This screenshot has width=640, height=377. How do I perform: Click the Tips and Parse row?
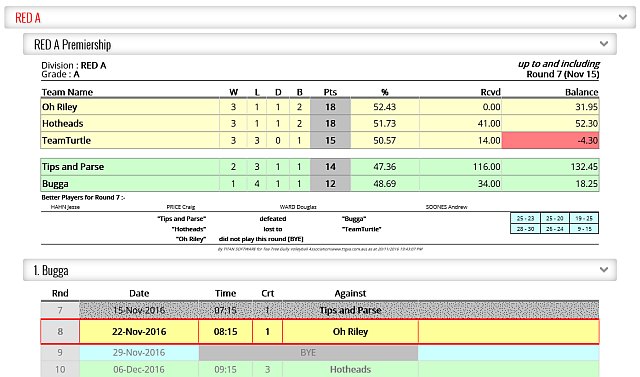coord(320,167)
